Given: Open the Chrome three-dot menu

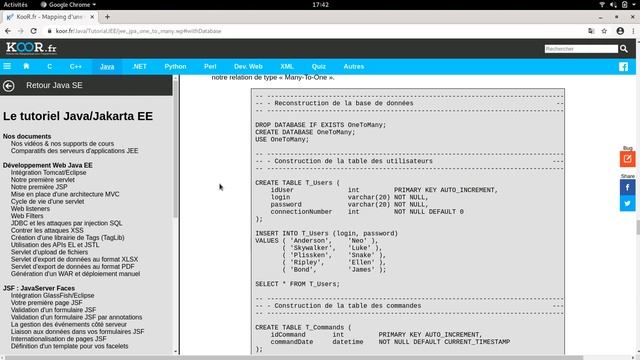Looking at the screenshot, I should click(633, 31).
